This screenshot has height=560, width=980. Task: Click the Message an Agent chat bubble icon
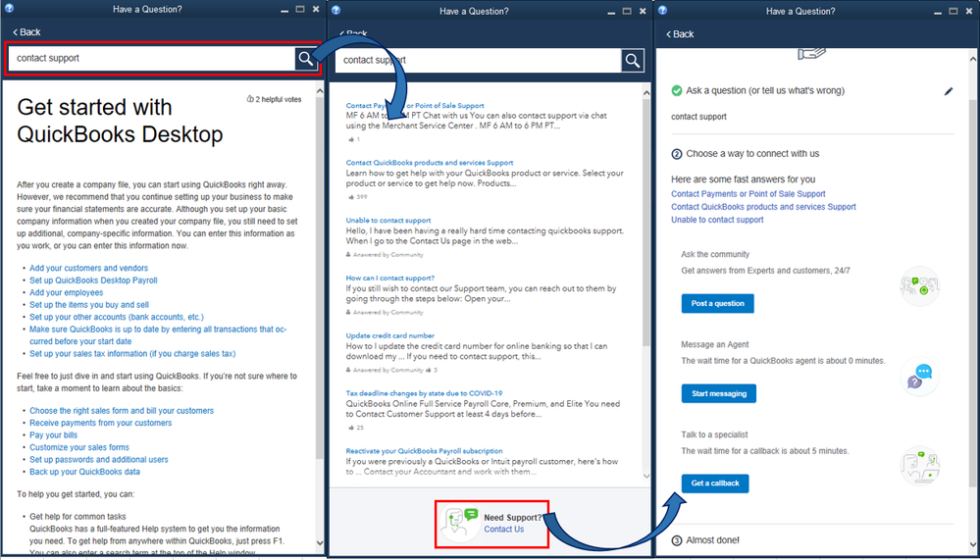pyautogui.click(x=920, y=377)
